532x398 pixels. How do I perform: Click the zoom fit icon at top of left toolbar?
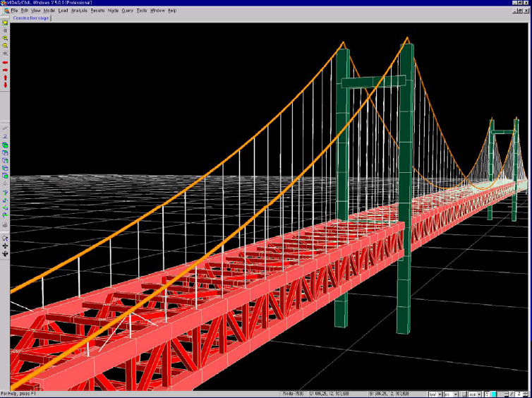5,23
